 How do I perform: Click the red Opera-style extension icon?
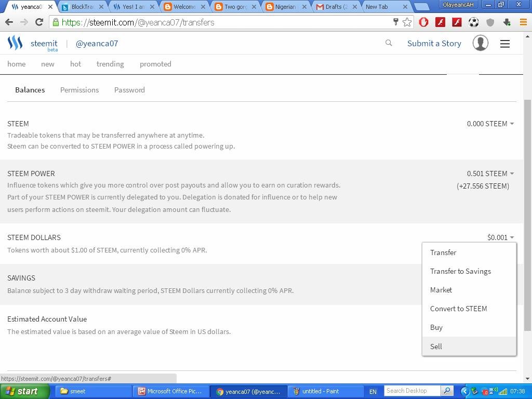423,22
